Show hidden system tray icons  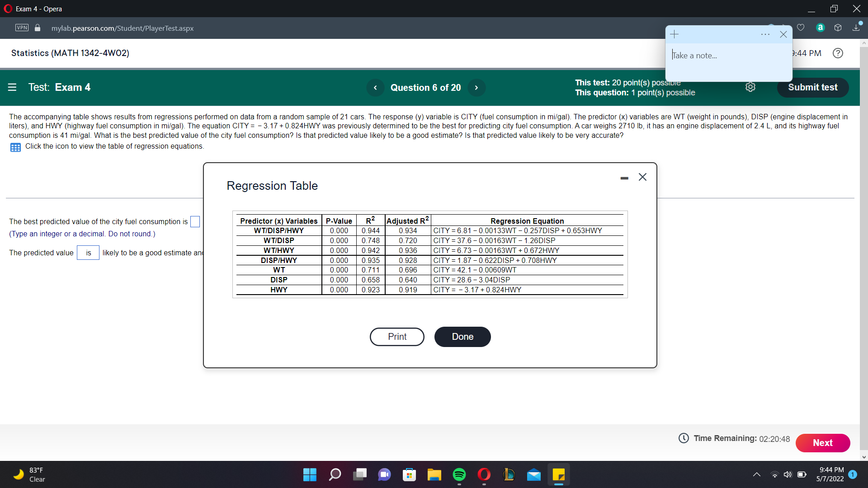[756, 474]
